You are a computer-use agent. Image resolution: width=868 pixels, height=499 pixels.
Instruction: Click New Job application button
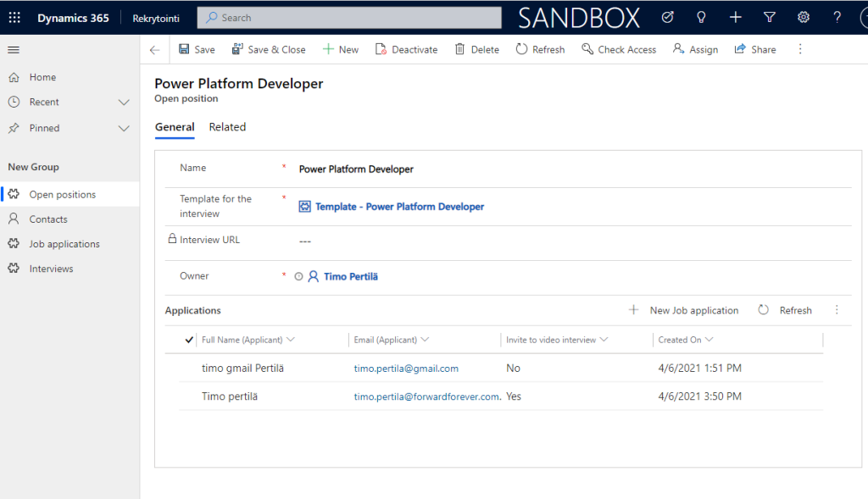point(683,311)
